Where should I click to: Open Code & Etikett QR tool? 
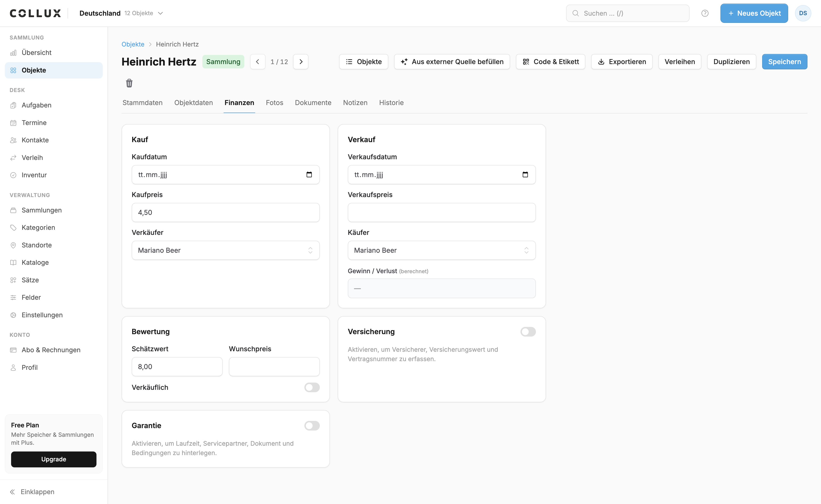pyautogui.click(x=550, y=62)
